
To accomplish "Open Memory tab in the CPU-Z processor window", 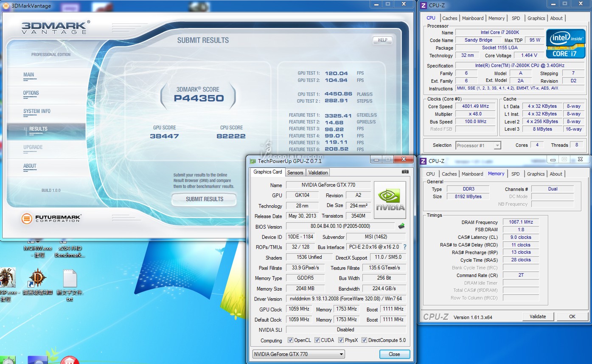I will click(x=497, y=18).
